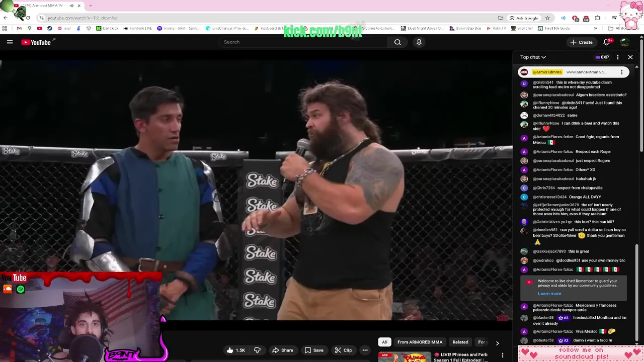644x362 pixels.
Task: Open more actions ellipsis under video
Action: click(365, 350)
